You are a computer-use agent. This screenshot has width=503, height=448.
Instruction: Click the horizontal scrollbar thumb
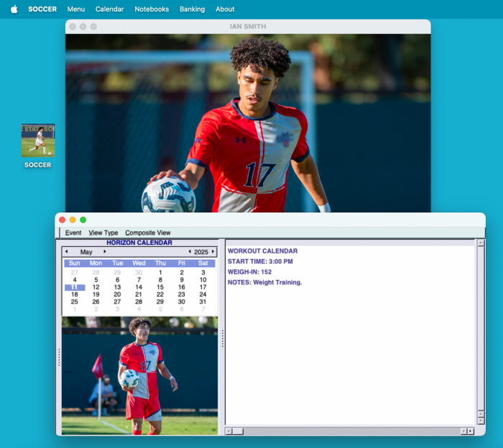[238, 431]
